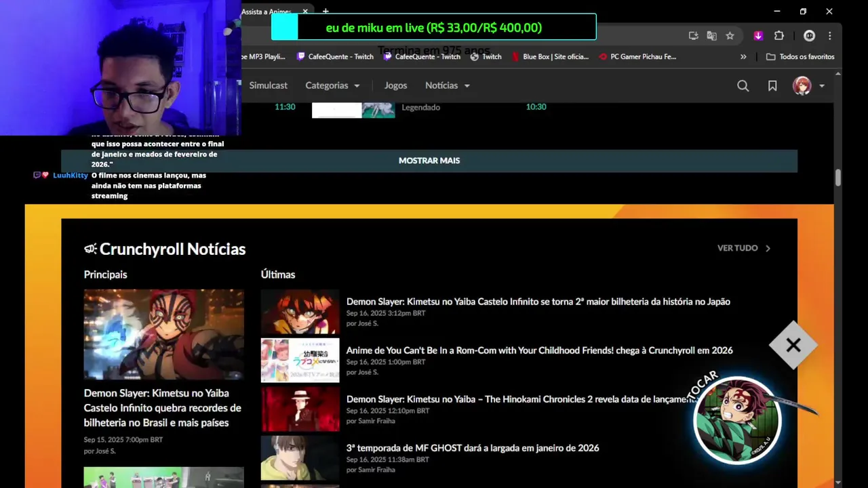Screen dimensions: 868x488
Task: Open the Hinokami Chronicles 2 headline
Action: pos(522,399)
